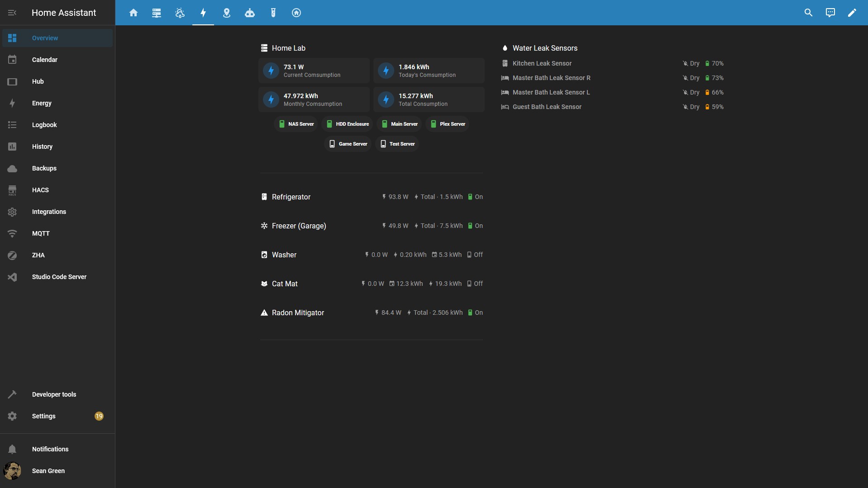Switch to the map marker location tab
This screenshot has width=868, height=488.
tap(227, 13)
